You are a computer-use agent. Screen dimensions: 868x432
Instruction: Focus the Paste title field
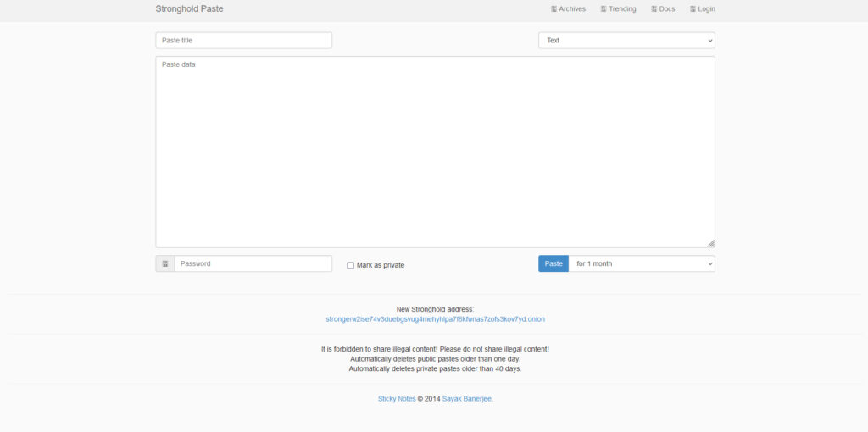(243, 41)
